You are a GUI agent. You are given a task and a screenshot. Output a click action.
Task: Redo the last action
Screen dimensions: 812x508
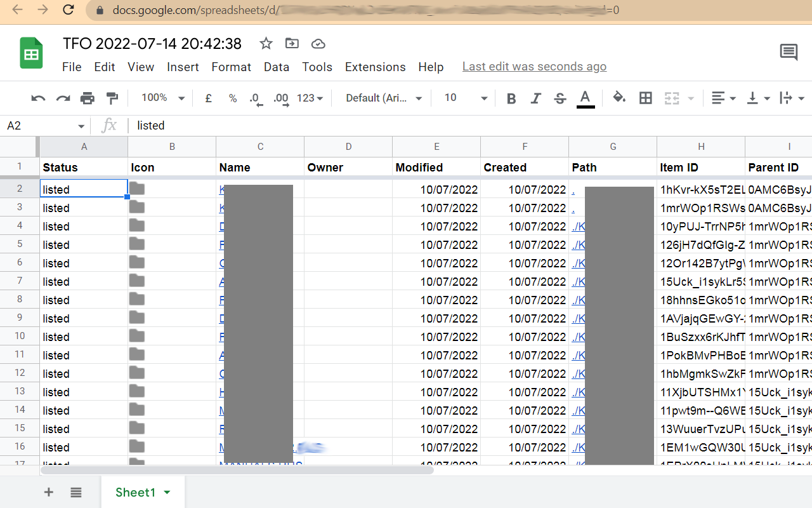63,98
